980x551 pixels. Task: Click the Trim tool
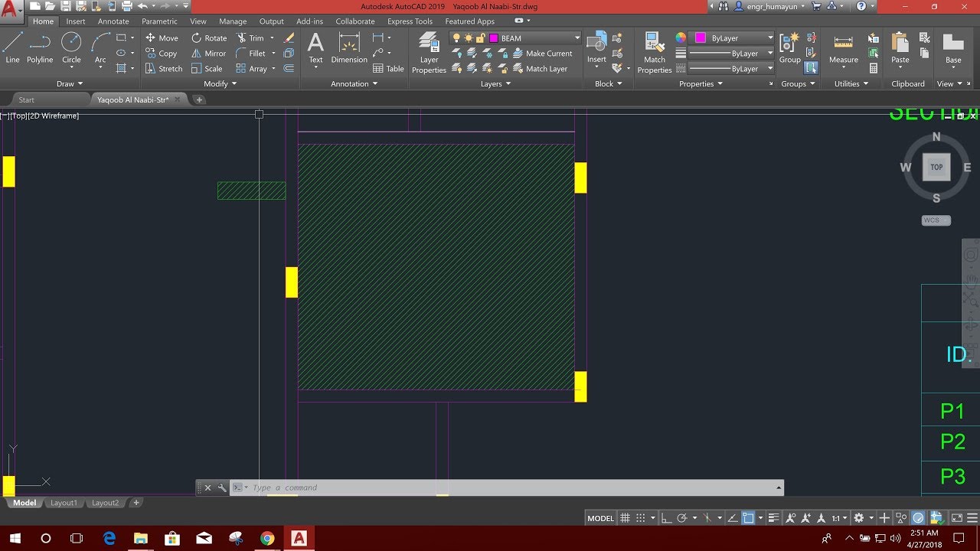pos(250,37)
